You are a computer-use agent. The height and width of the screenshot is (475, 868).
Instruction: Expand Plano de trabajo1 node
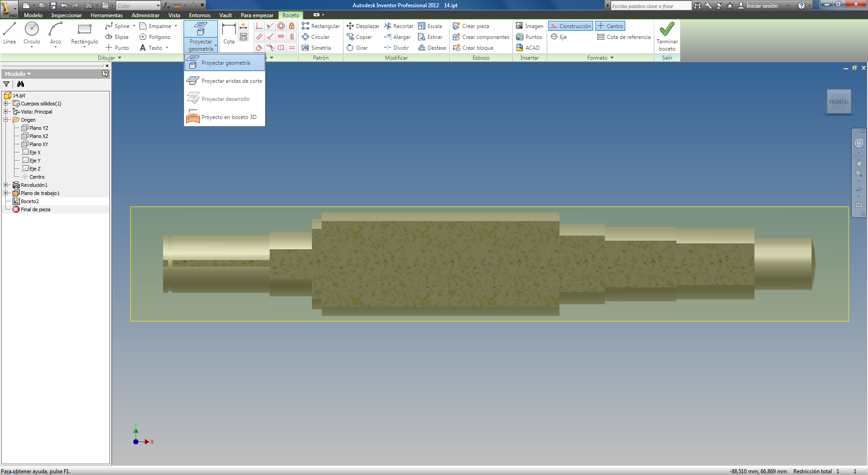pos(6,193)
